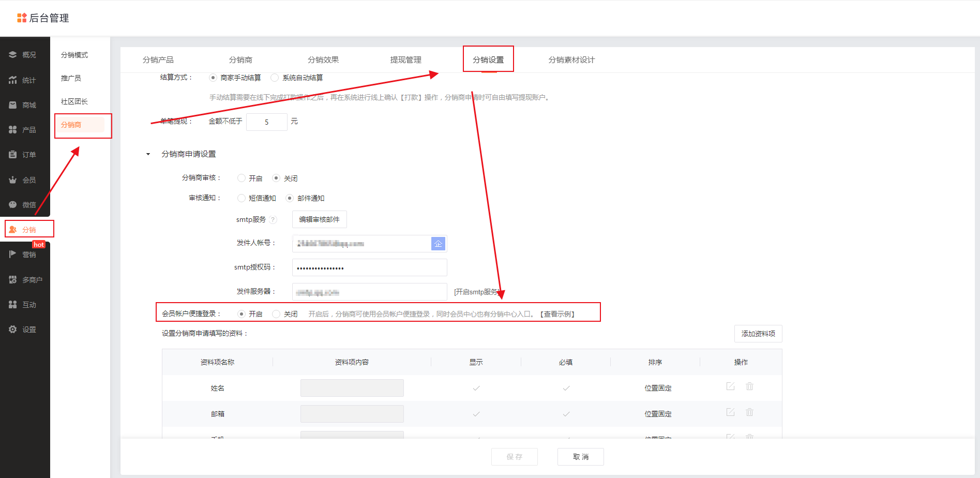Open the 概况 overview sidebar icon

[13, 54]
